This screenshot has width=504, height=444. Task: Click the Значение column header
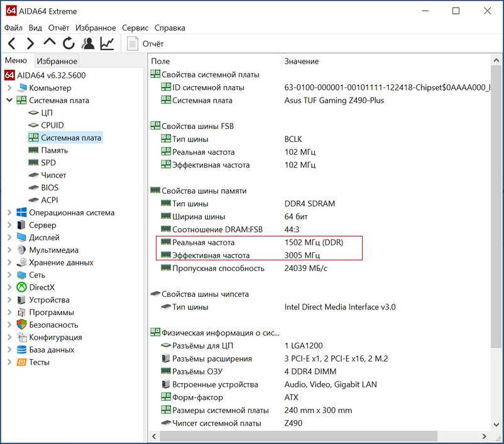[x=302, y=61]
